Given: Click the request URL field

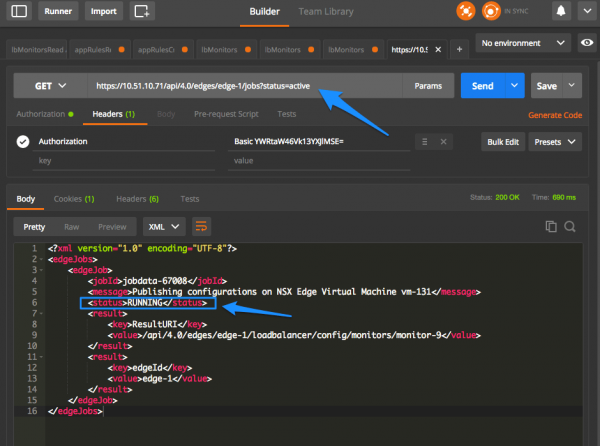Looking at the screenshot, I should coord(245,86).
